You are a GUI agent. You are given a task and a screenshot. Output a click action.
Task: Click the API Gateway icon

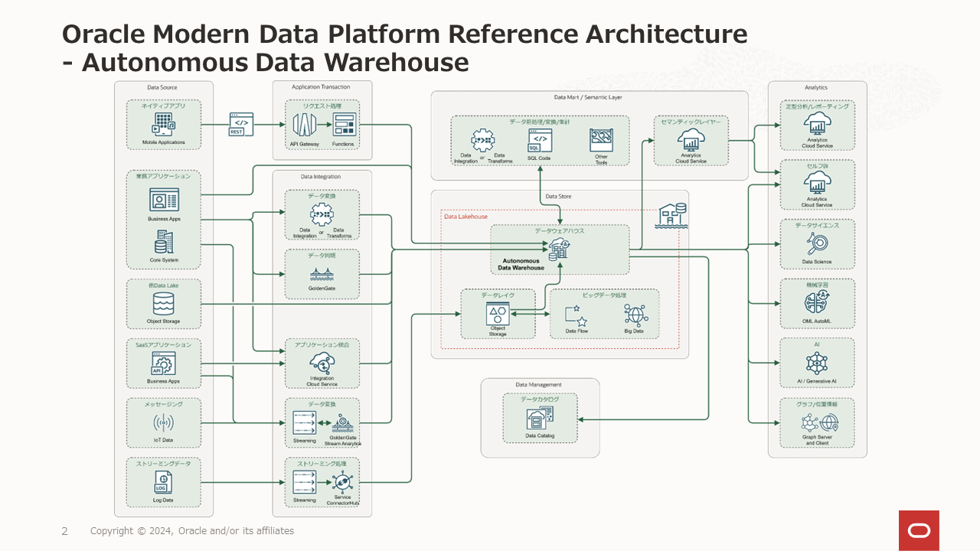tap(305, 125)
